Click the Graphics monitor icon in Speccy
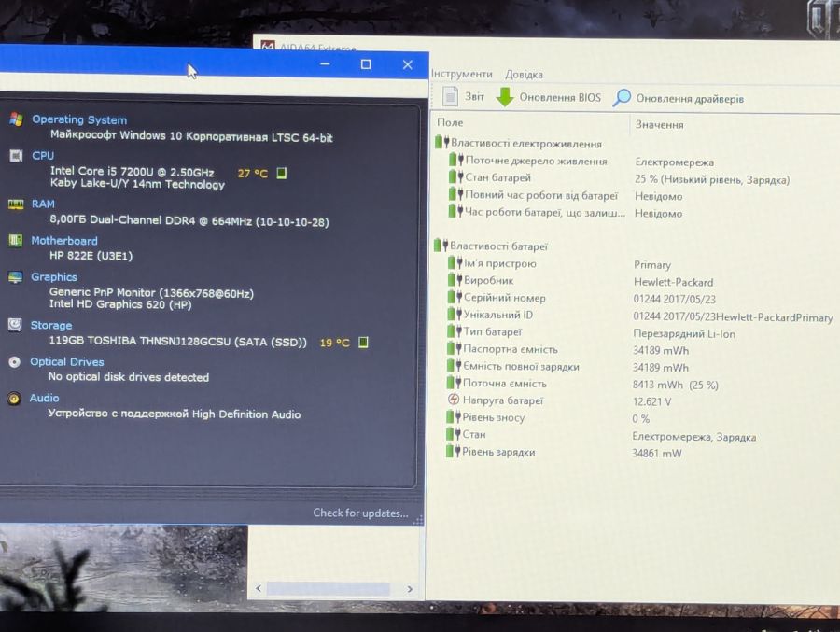This screenshot has width=840, height=632. (x=15, y=276)
